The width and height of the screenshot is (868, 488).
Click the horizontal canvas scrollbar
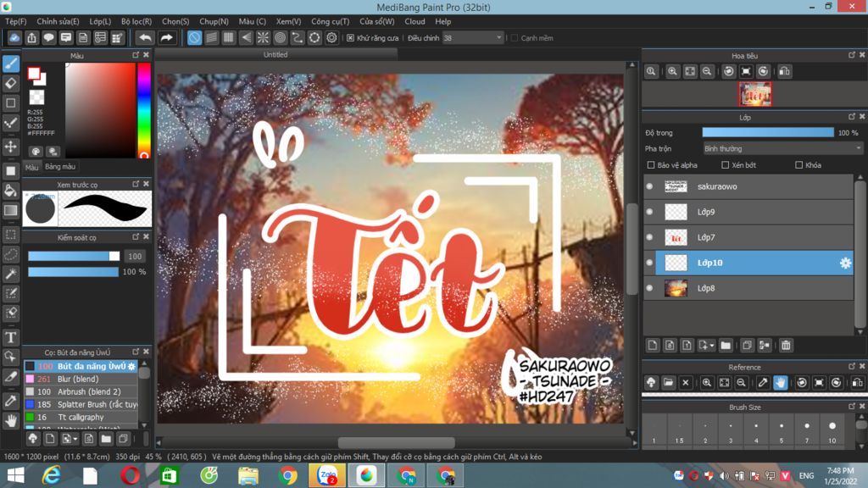coord(397,442)
